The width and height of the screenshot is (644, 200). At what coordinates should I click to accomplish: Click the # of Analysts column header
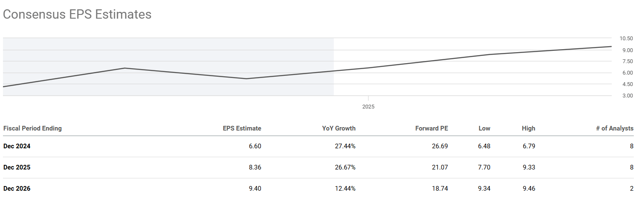614,128
